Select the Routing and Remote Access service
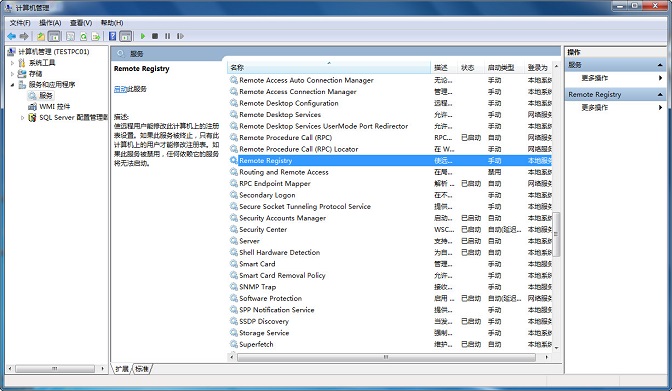672x391 pixels. [x=390, y=172]
